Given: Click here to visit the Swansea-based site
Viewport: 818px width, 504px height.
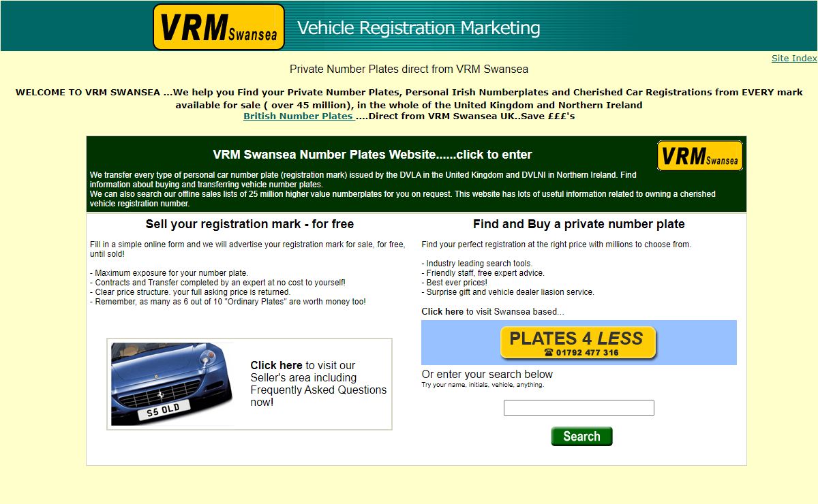Looking at the screenshot, I should (442, 311).
